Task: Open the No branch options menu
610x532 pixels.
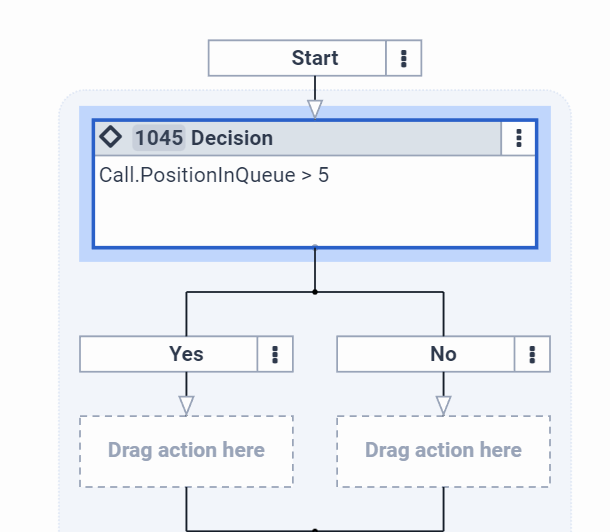Action: pyautogui.click(x=532, y=354)
